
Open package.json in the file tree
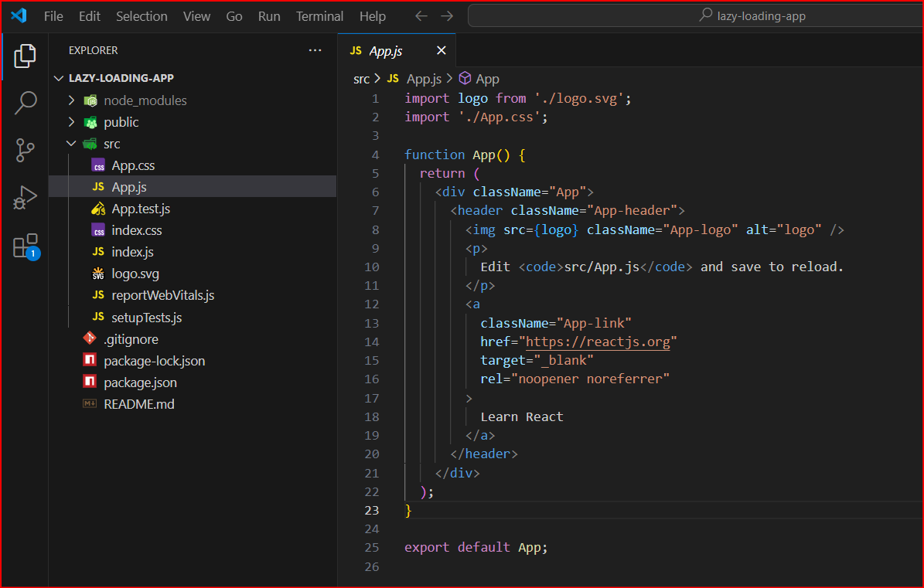coord(140,382)
